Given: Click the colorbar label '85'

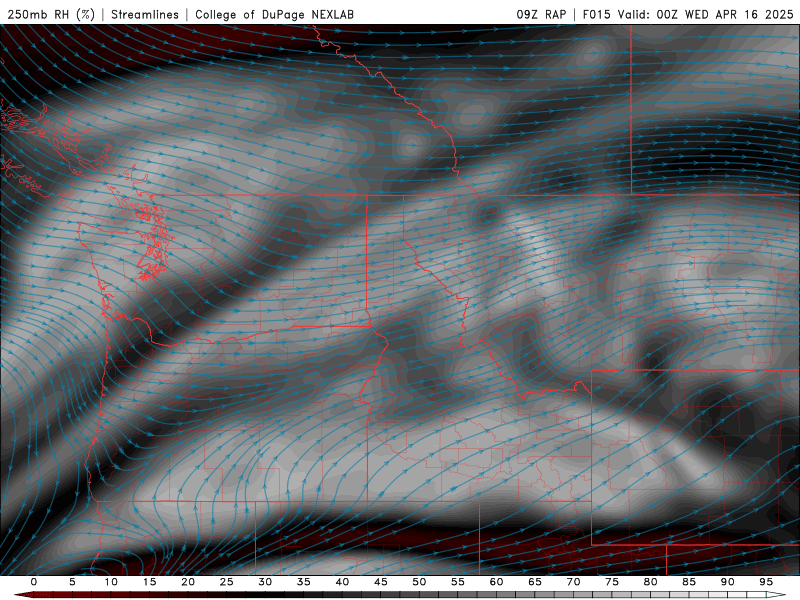Looking at the screenshot, I should click(x=689, y=582).
